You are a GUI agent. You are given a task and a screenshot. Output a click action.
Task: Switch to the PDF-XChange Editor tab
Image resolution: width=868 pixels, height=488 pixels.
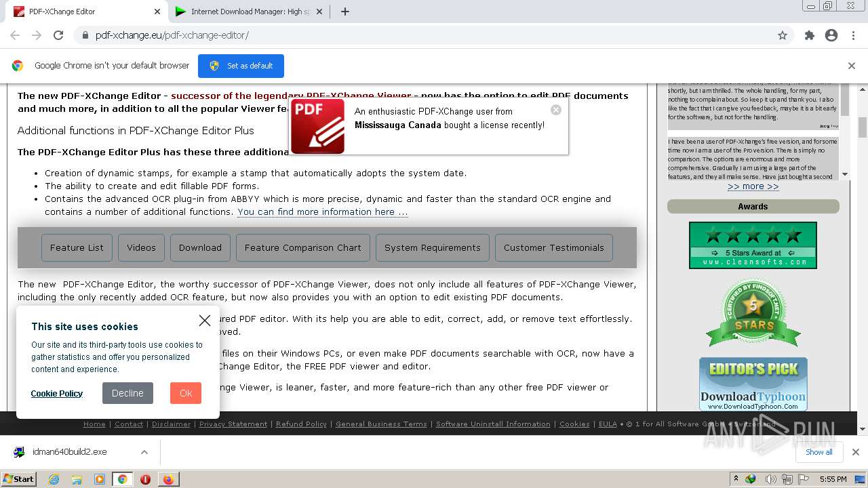(x=85, y=12)
